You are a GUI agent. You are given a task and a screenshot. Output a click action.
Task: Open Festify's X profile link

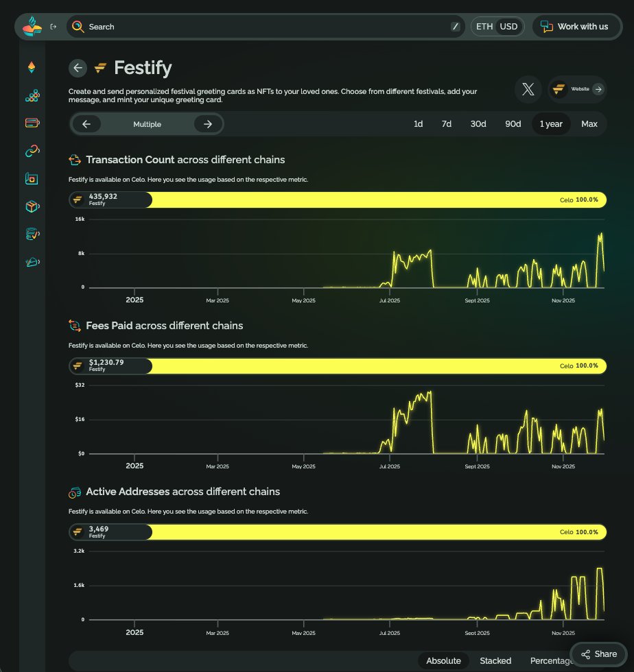tap(528, 89)
